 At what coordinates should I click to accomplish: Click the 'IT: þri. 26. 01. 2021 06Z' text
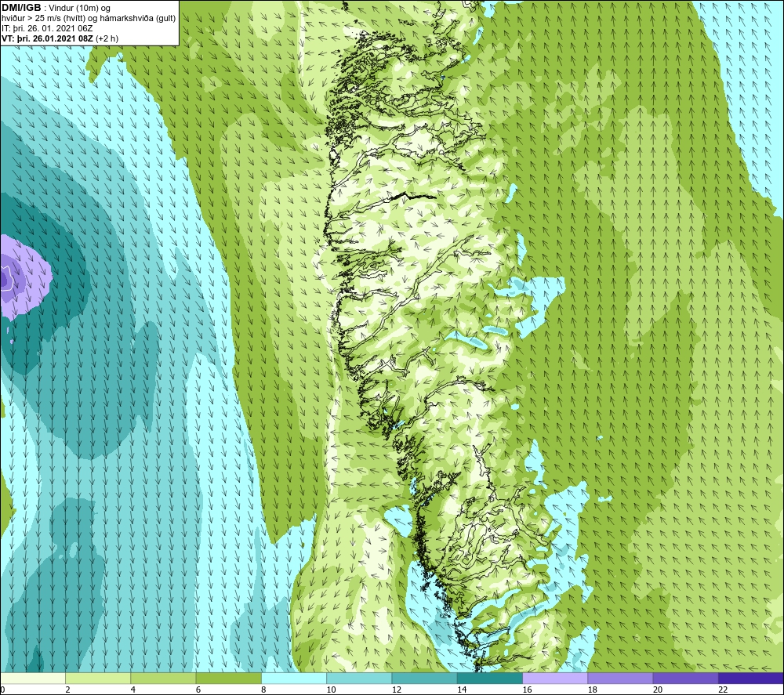tap(47, 28)
